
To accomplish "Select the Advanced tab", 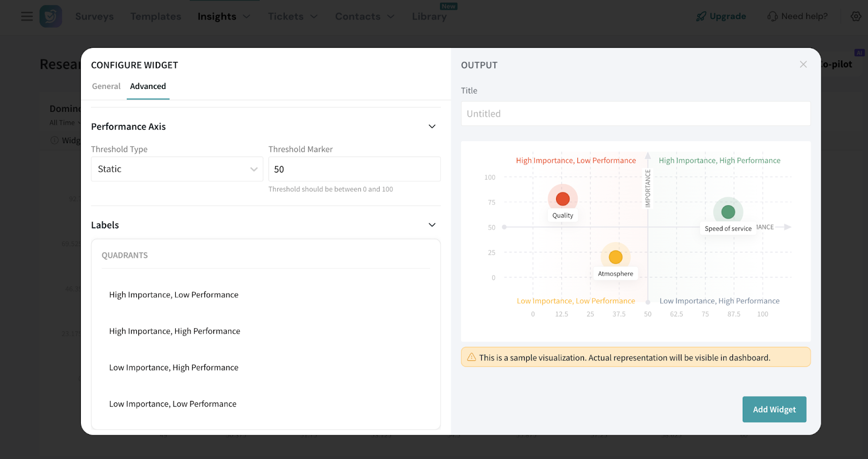I will (148, 86).
